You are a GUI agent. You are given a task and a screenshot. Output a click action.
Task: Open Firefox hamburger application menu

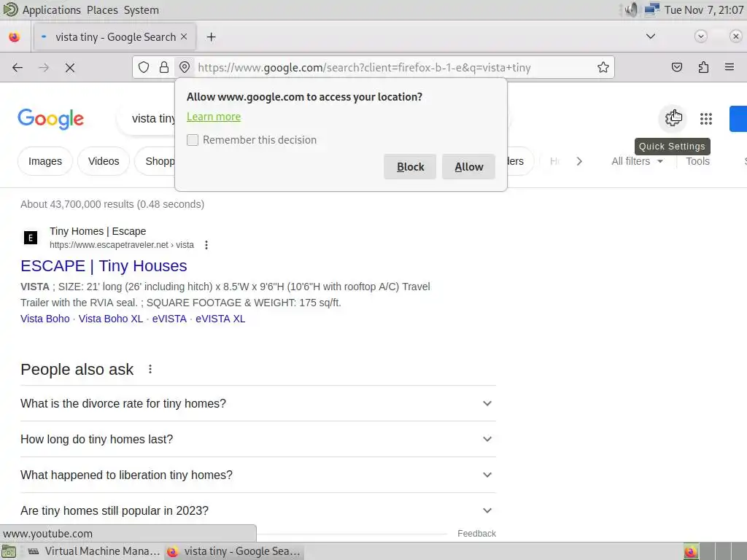[729, 67]
